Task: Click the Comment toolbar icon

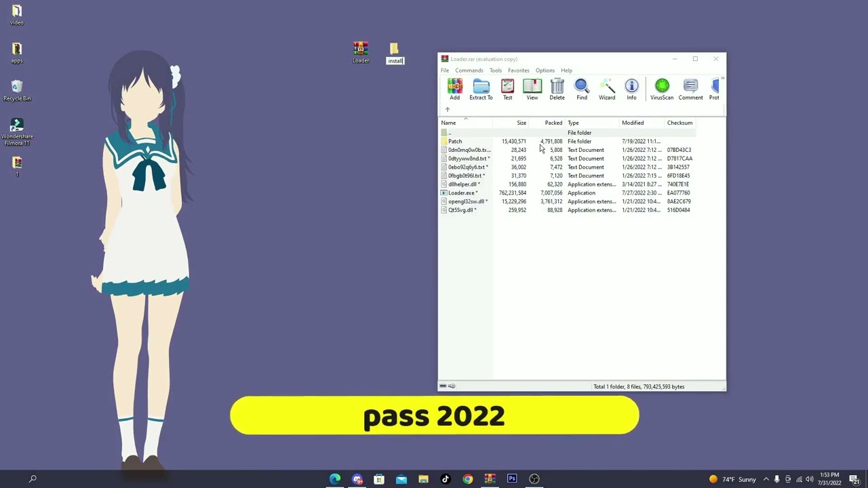Action: (690, 89)
